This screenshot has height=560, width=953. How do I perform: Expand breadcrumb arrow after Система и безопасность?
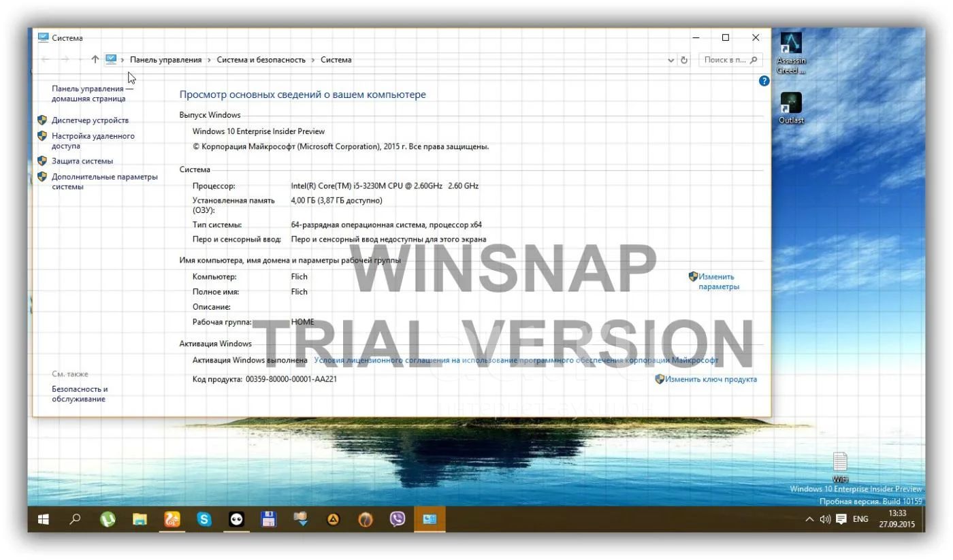click(x=313, y=60)
